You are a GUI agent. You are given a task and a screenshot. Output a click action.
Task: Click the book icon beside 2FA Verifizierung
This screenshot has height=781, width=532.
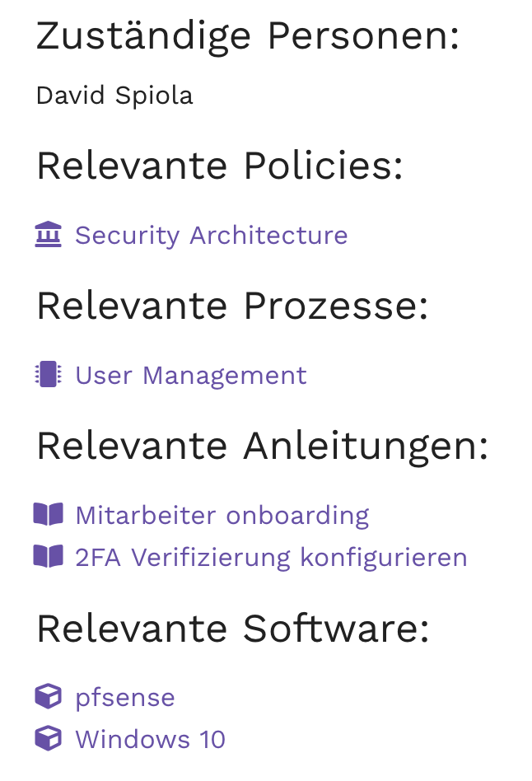48,558
